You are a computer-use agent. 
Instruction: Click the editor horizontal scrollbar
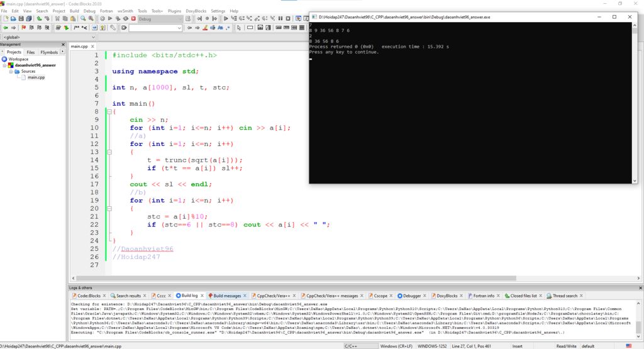(x=296, y=278)
